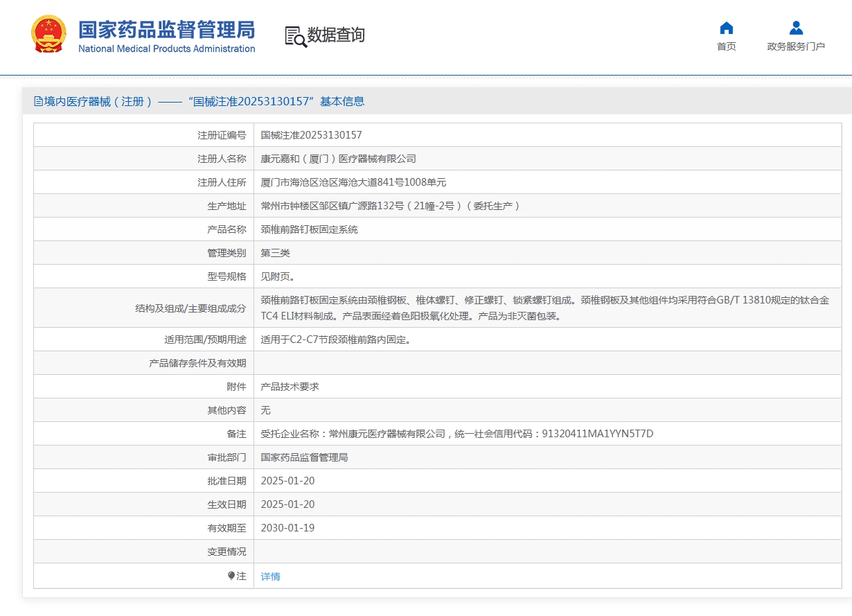Click the 生效日期 label

coord(227,504)
